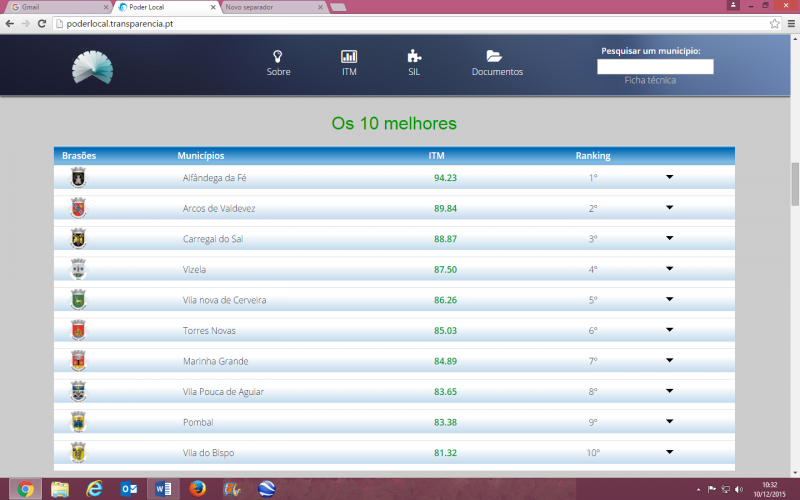Screen dimensions: 800x500
Task: Expand the Vizela row dropdown arrow
Action: [x=669, y=269]
